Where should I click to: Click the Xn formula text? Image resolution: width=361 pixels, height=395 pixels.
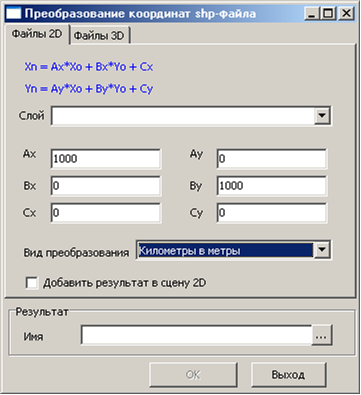[x=89, y=67]
